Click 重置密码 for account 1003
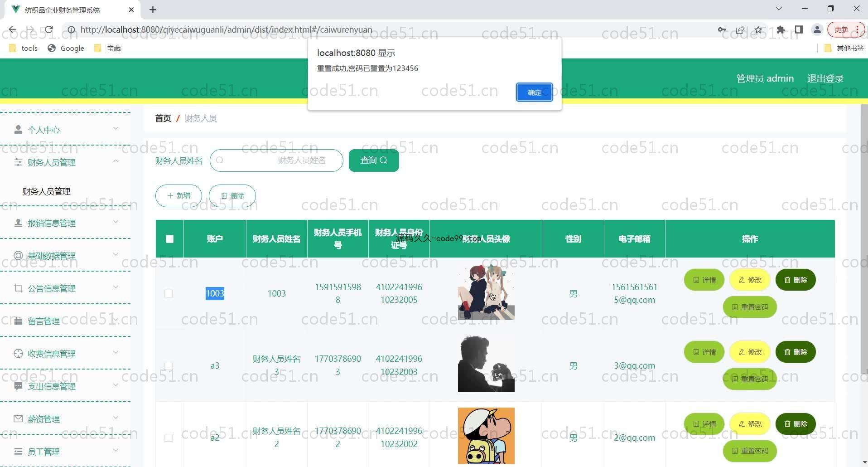Screen dimensions: 868x467 [x=750, y=307]
